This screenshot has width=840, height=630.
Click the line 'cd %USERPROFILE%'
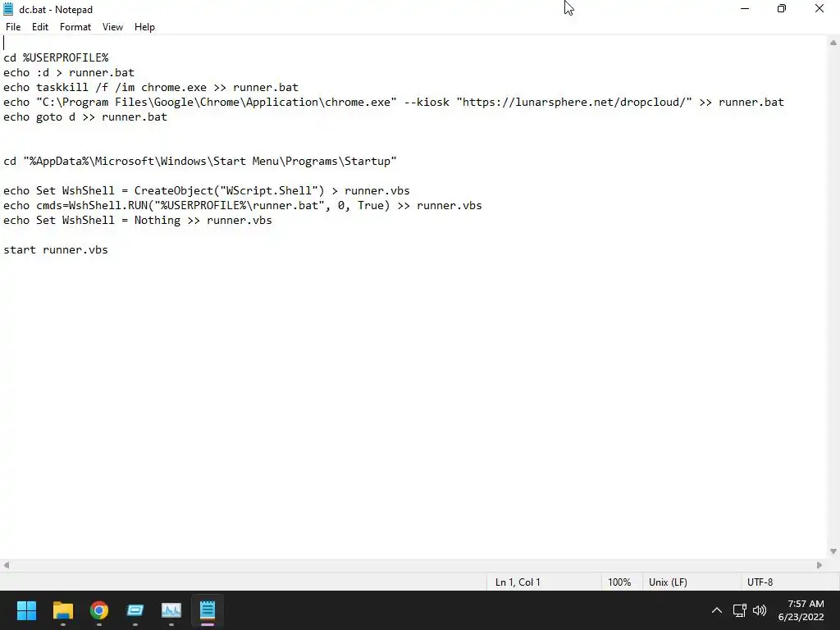point(56,58)
